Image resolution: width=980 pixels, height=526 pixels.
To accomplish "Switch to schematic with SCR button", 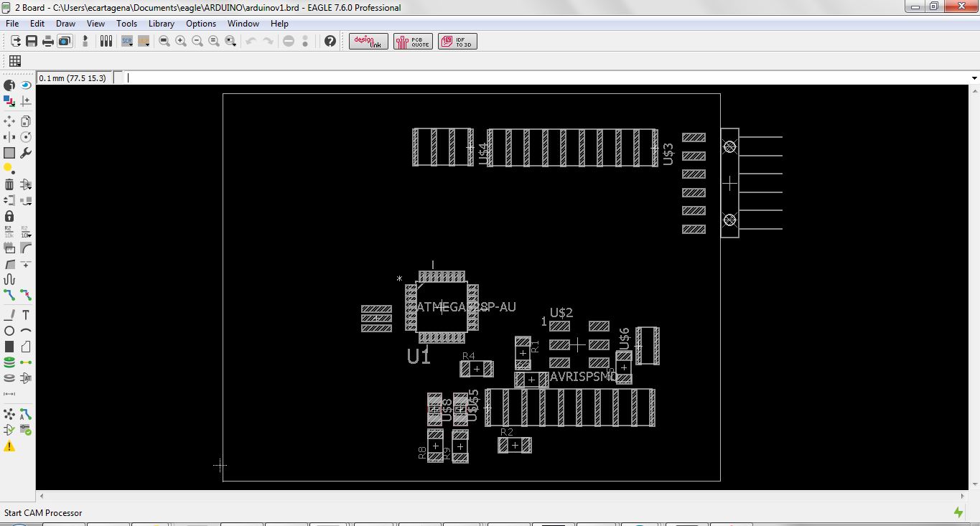I will [127, 41].
